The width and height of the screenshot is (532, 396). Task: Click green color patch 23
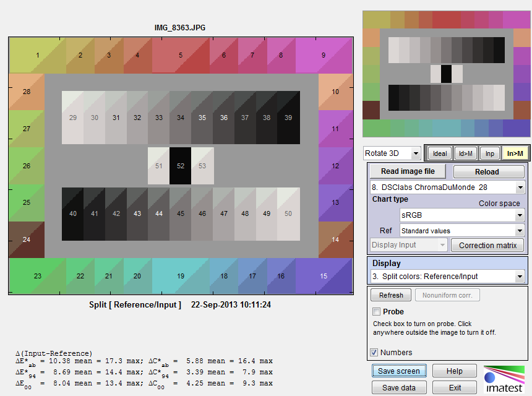coord(37,276)
